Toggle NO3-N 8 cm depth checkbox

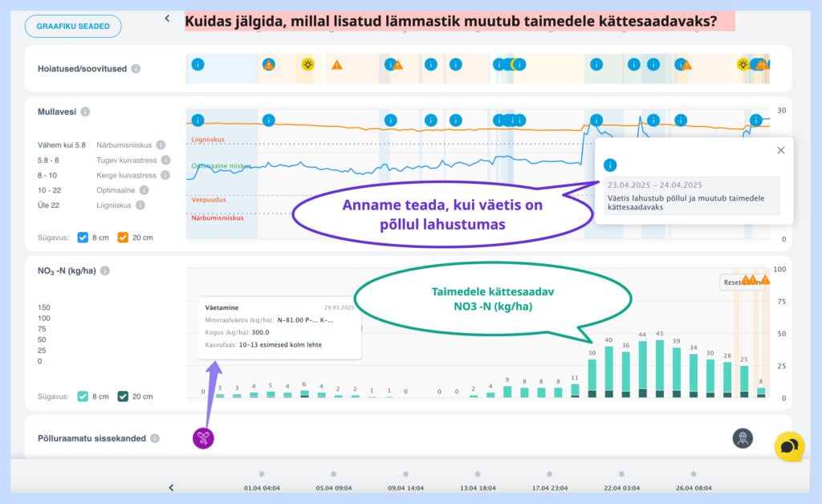(x=83, y=396)
